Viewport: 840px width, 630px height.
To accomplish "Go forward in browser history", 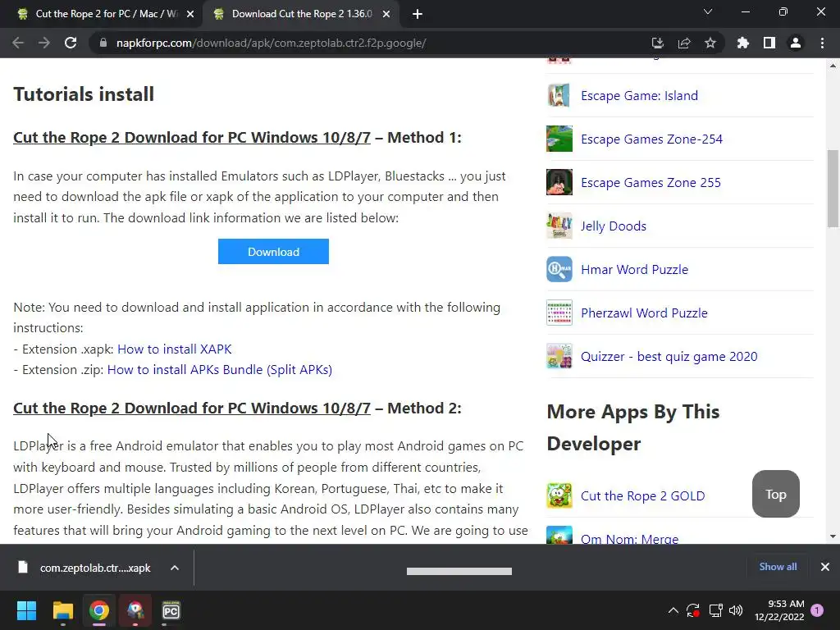I will coord(44,43).
